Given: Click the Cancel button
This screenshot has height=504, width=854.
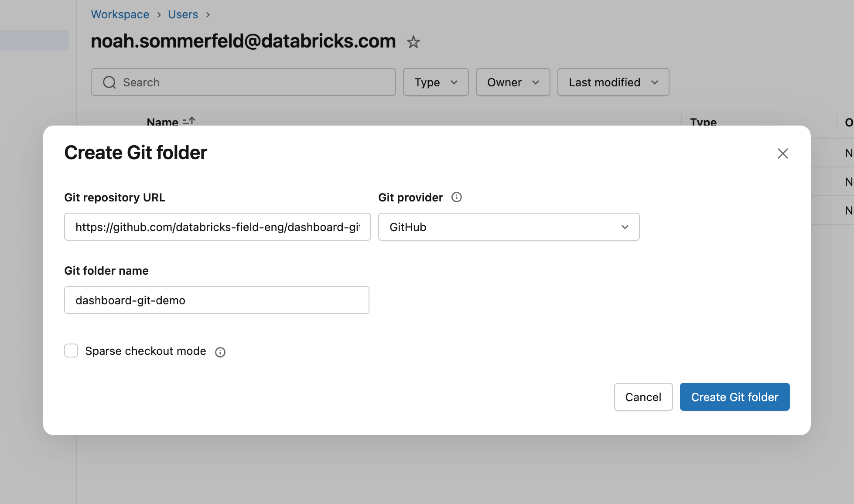Looking at the screenshot, I should (643, 397).
